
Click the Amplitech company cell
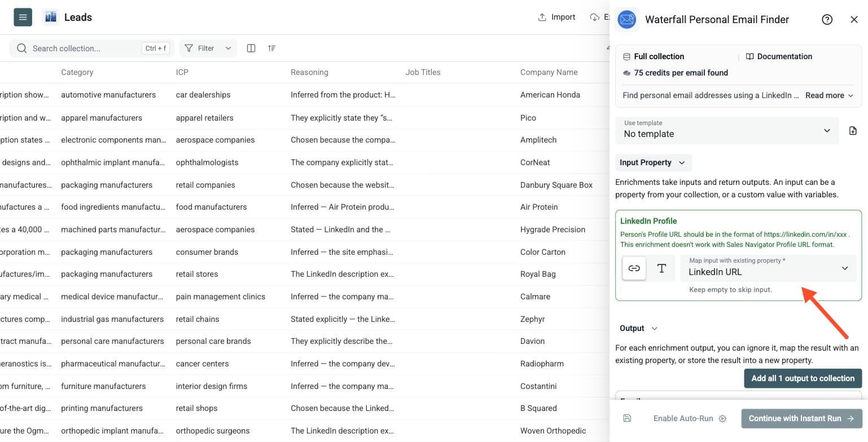pyautogui.click(x=538, y=140)
